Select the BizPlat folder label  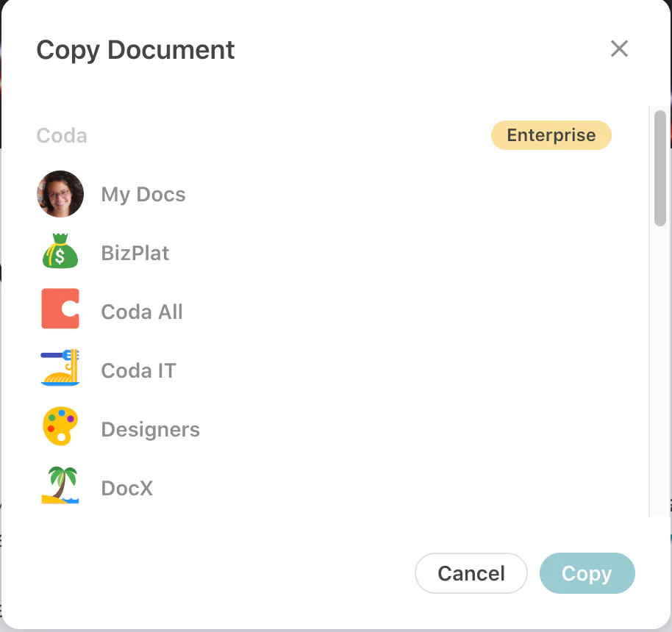135,253
